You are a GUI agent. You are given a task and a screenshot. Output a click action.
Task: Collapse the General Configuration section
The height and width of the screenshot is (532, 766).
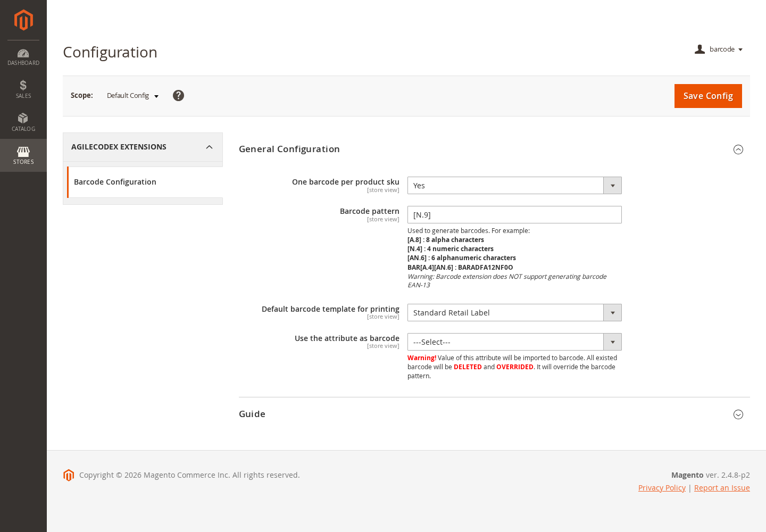pos(738,149)
